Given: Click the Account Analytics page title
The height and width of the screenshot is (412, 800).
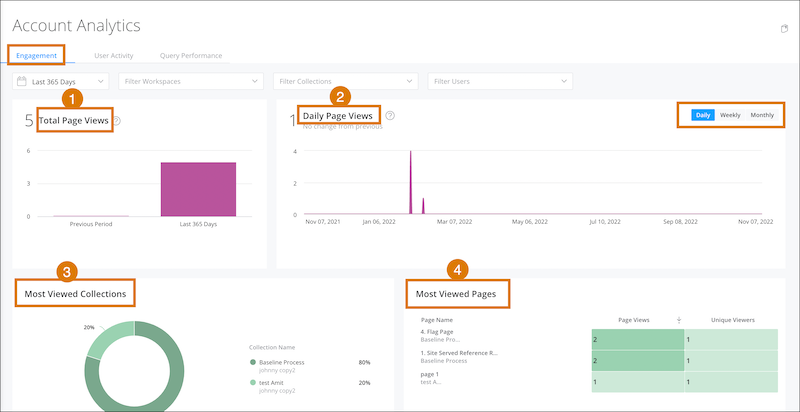Looking at the screenshot, I should coord(76,25).
